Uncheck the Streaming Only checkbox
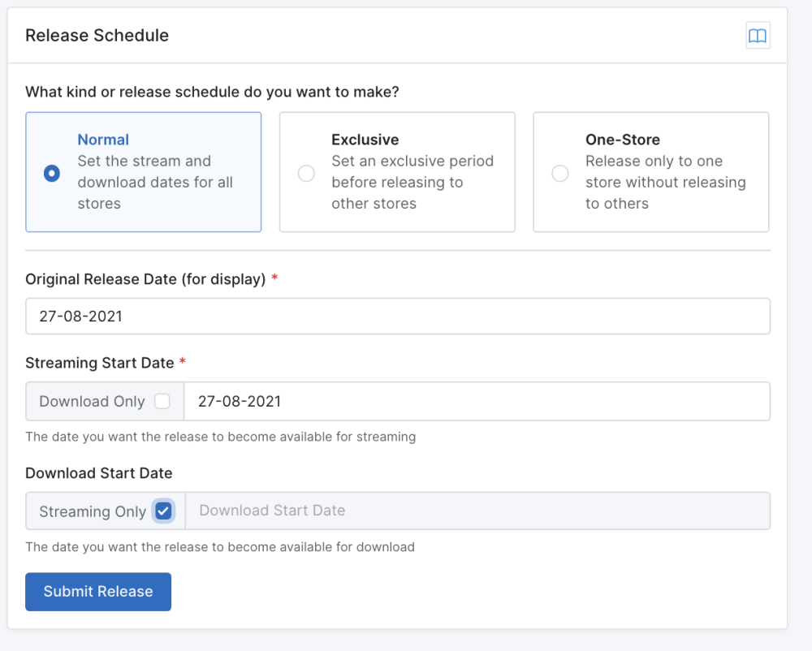 164,511
